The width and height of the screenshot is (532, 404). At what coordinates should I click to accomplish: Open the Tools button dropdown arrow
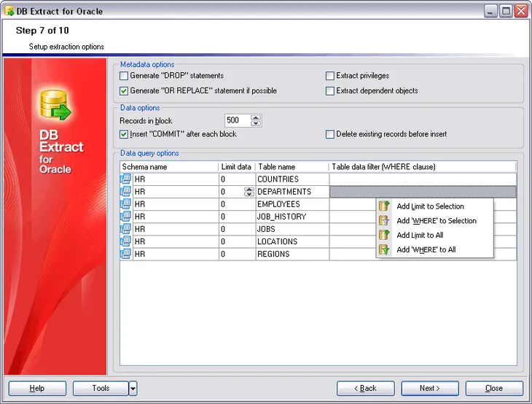[x=133, y=389]
